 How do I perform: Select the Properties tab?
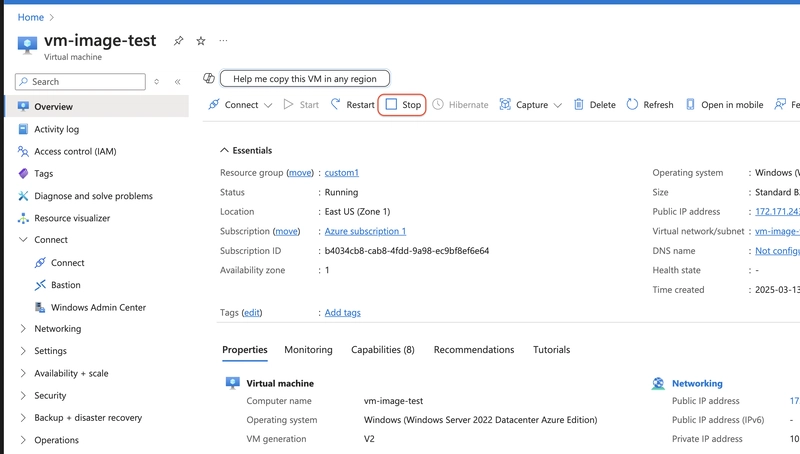tap(245, 350)
